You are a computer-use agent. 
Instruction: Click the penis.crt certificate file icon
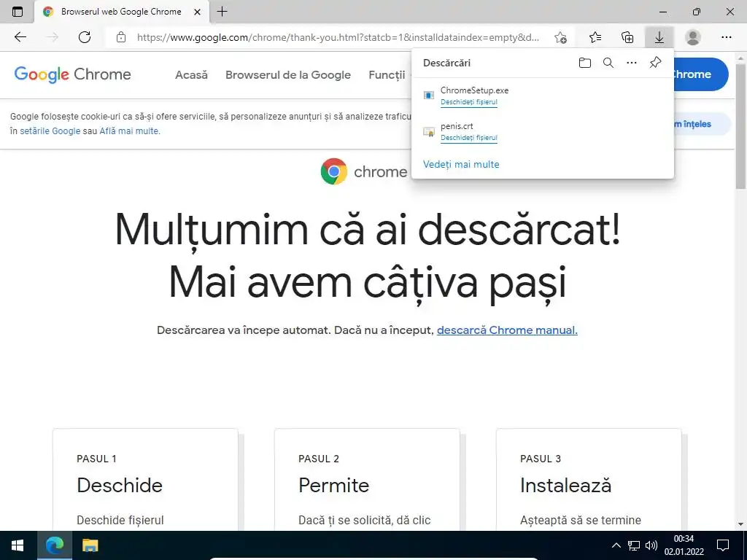click(x=429, y=131)
